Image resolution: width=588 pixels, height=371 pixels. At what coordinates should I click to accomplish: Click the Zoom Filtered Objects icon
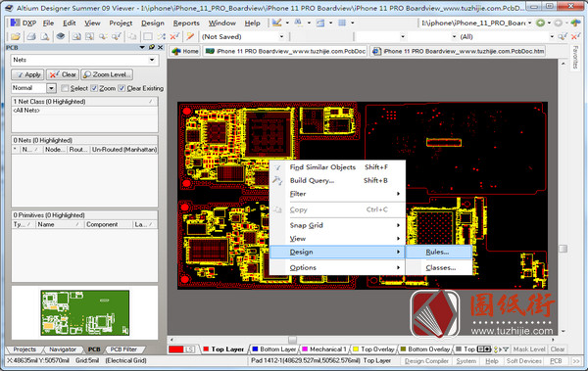pos(117,37)
